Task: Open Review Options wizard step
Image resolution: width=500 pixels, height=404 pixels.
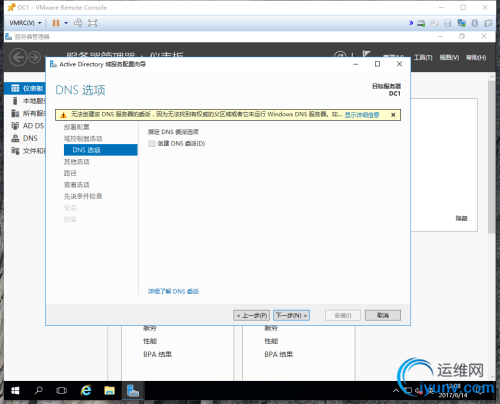Action: (x=77, y=185)
